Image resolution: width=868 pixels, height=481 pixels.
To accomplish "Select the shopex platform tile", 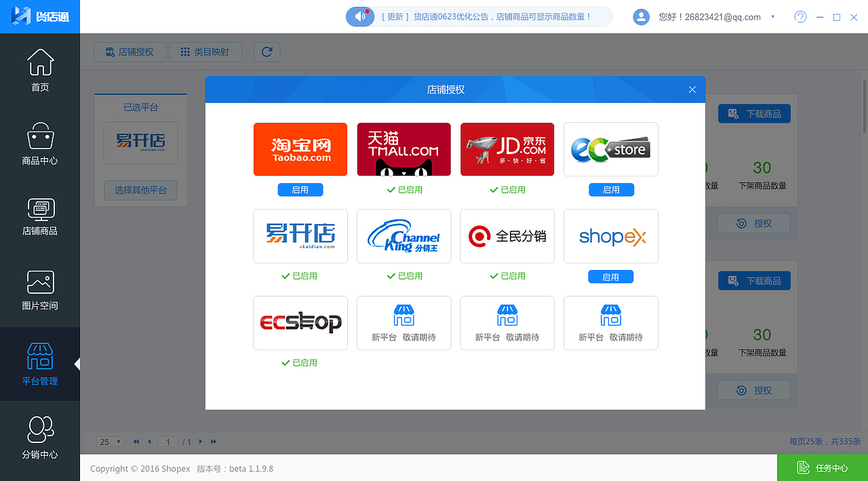I will [611, 236].
